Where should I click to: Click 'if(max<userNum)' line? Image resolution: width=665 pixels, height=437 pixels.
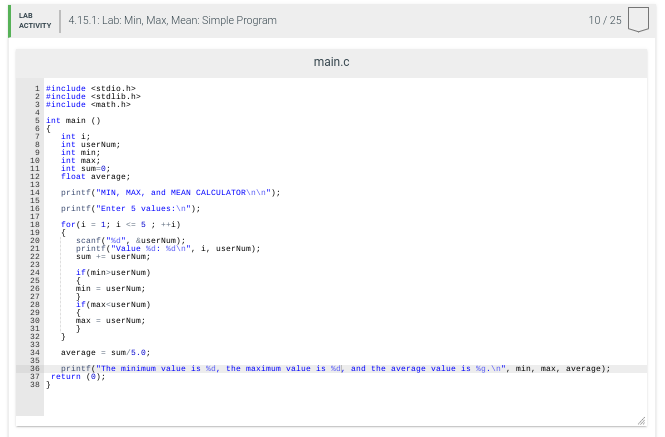click(113, 305)
